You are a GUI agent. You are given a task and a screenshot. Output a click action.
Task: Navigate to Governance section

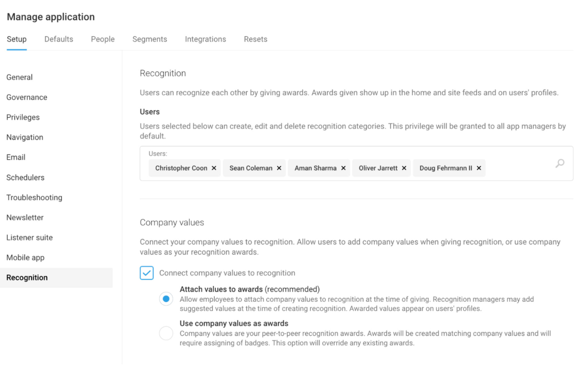(27, 97)
